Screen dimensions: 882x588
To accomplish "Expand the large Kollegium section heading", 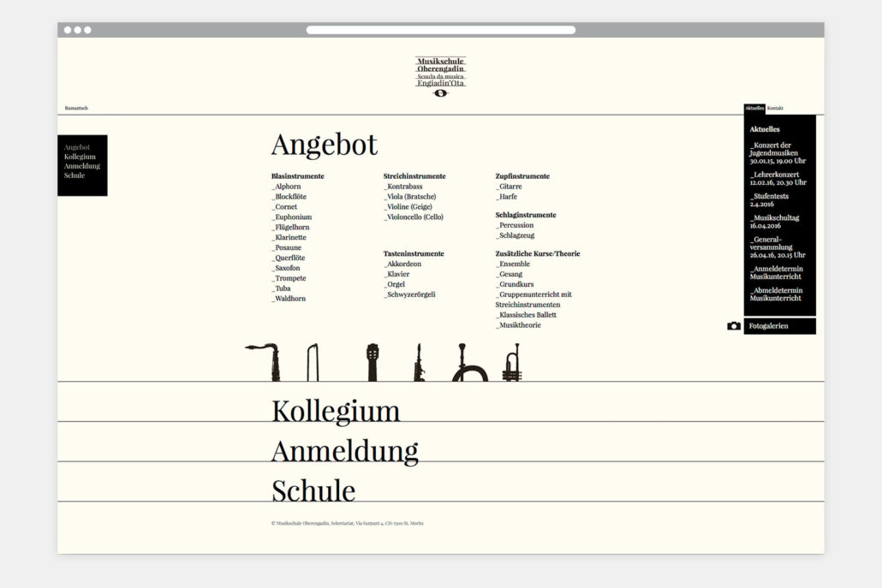I will coord(336,412).
